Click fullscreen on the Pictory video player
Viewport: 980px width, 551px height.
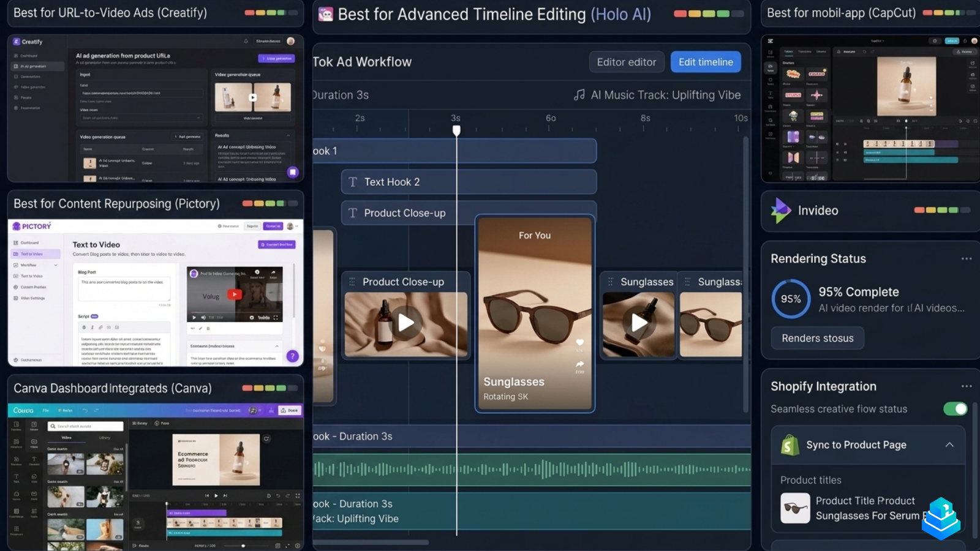pyautogui.click(x=276, y=318)
